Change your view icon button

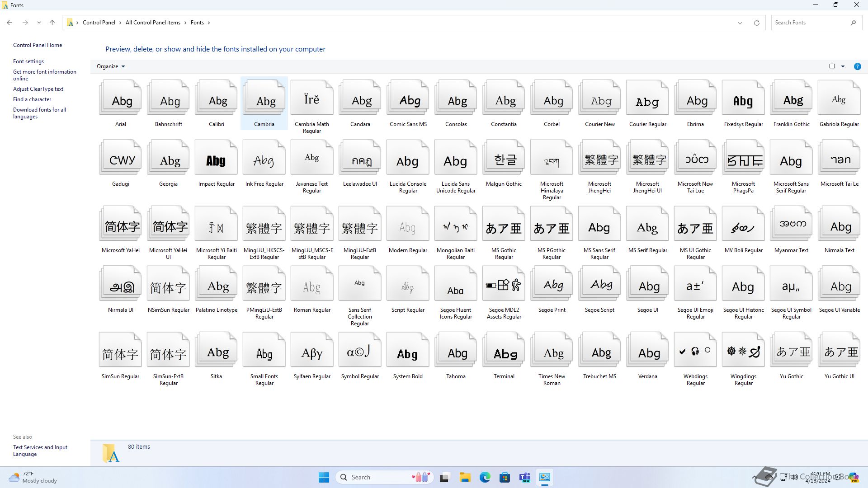tap(832, 66)
